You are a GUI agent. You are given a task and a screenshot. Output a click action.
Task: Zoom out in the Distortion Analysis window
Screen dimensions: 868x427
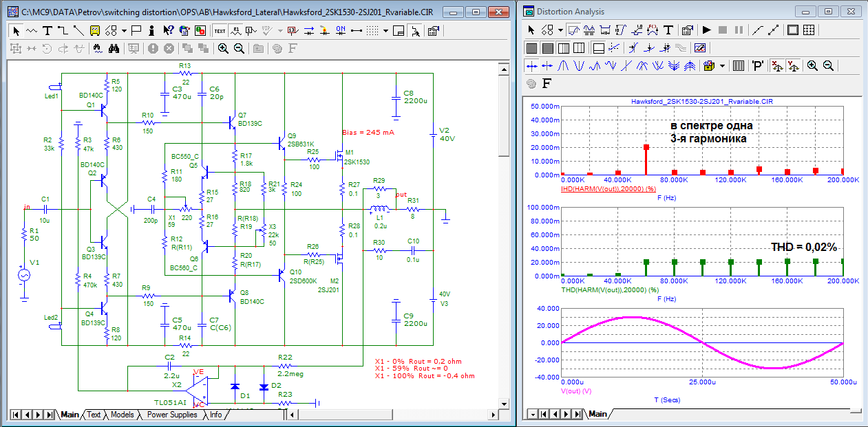(828, 66)
